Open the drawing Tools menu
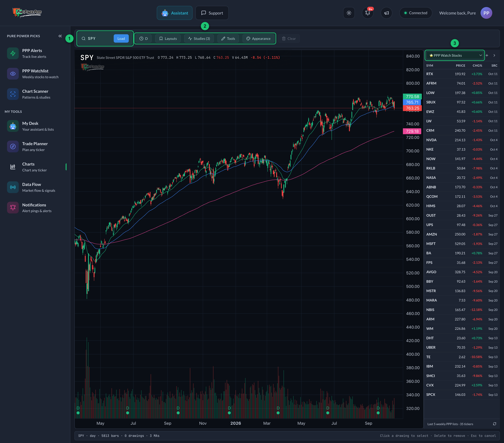The image size is (504, 443). coord(228,38)
